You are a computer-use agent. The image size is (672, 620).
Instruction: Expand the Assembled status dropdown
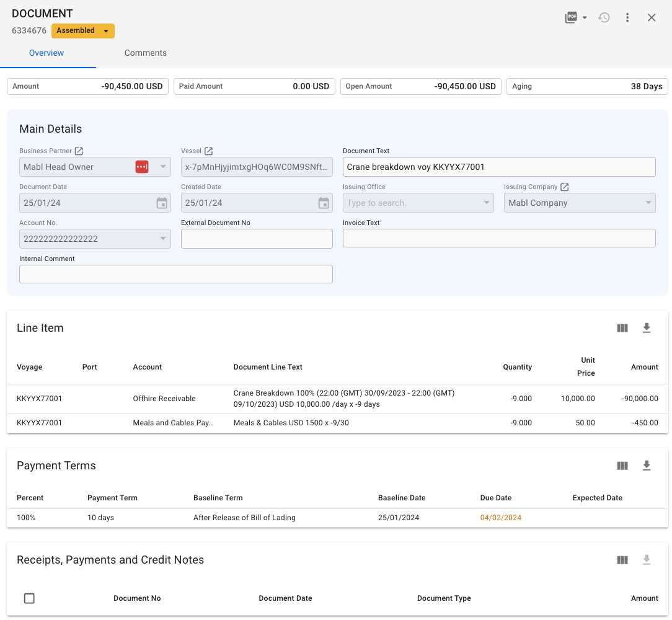(x=106, y=31)
